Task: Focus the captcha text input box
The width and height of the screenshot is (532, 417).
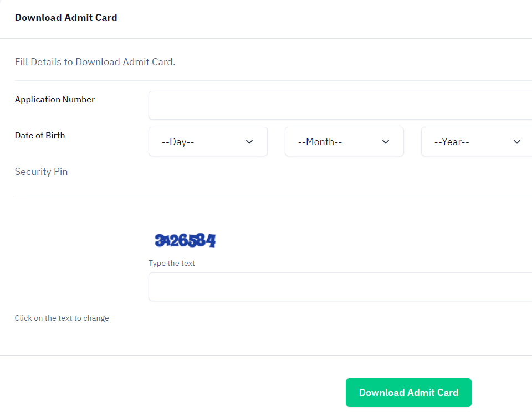Action: click(x=340, y=287)
